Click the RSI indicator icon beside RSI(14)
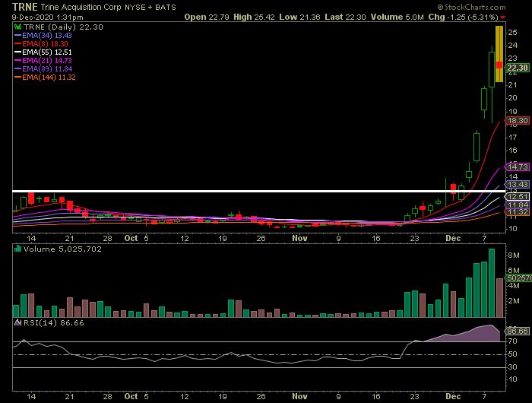 17,322
